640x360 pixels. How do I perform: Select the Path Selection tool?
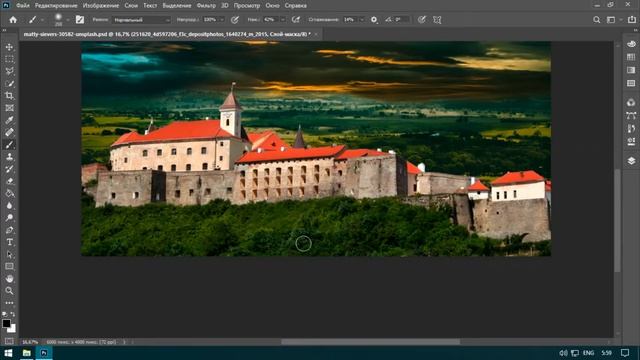click(9, 254)
